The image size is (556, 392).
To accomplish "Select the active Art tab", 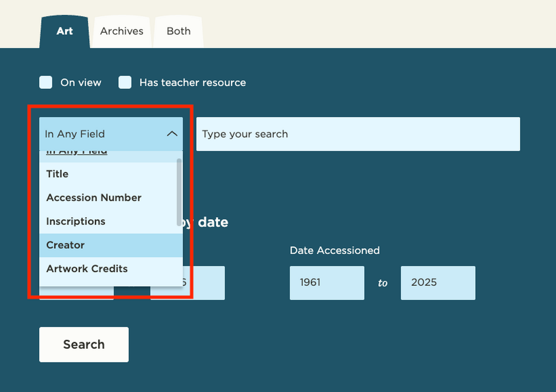I will coord(64,31).
